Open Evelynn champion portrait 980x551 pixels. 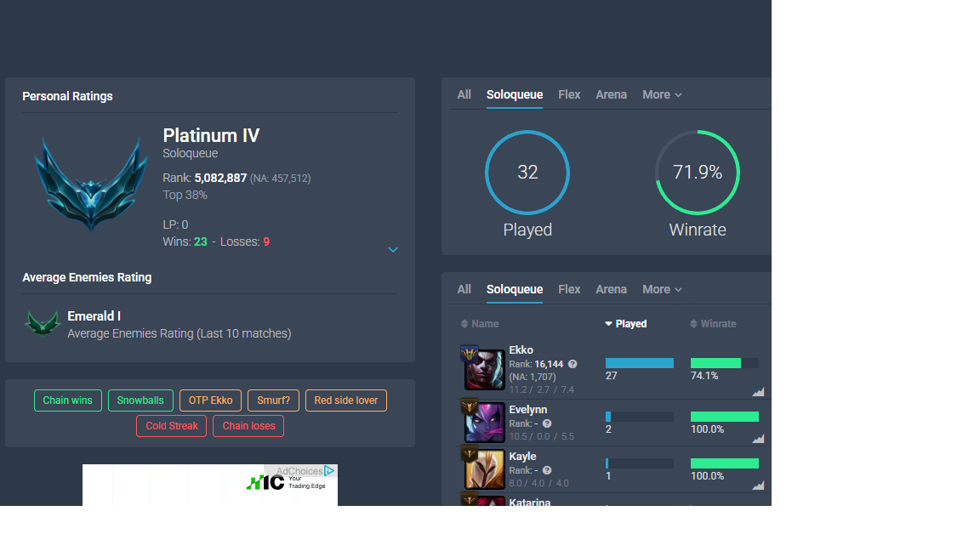[484, 423]
